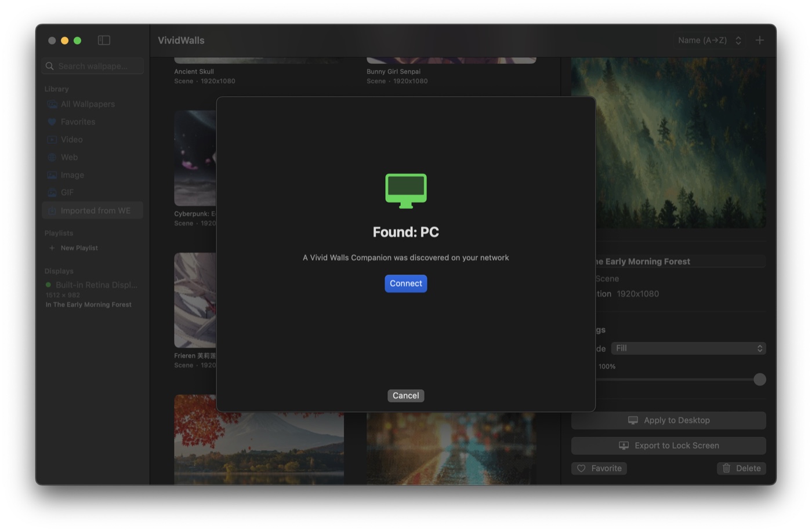Apply wallpaper with Apply to Desktop

[669, 420]
